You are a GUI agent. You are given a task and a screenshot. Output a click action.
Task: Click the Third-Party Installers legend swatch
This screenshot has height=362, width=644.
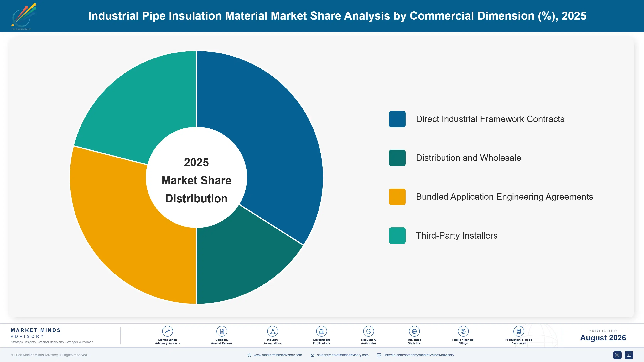click(397, 235)
